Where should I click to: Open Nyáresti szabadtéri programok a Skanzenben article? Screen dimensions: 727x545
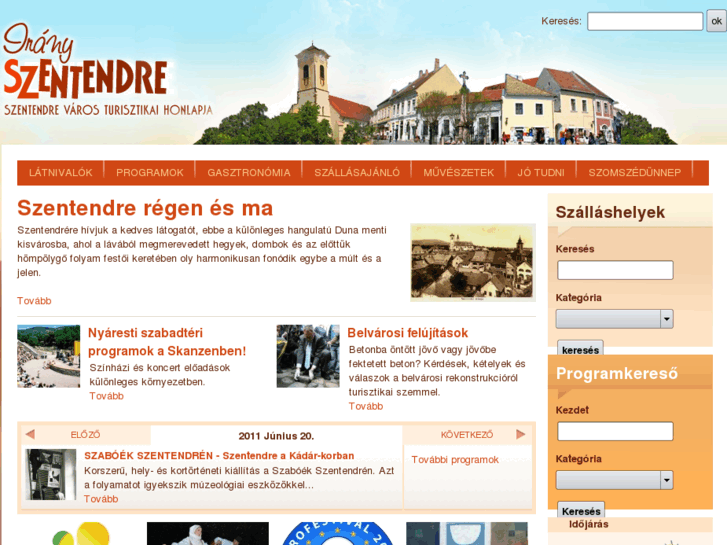point(167,342)
